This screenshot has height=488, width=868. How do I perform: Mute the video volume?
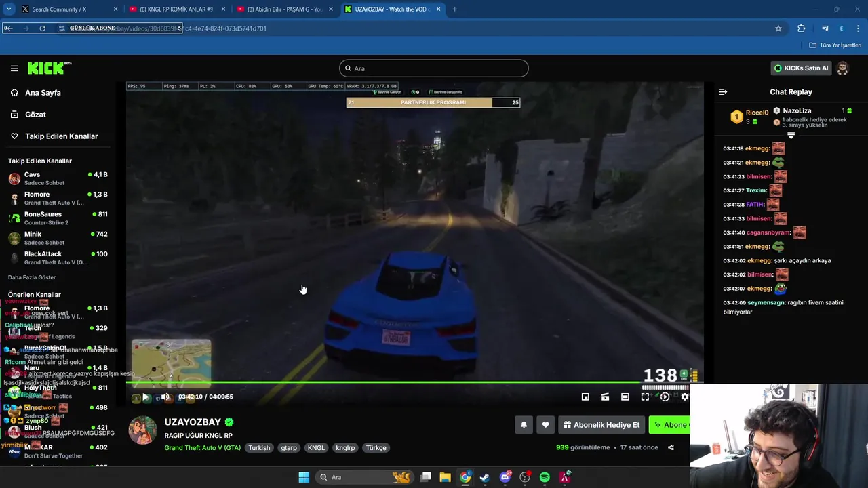(x=165, y=397)
